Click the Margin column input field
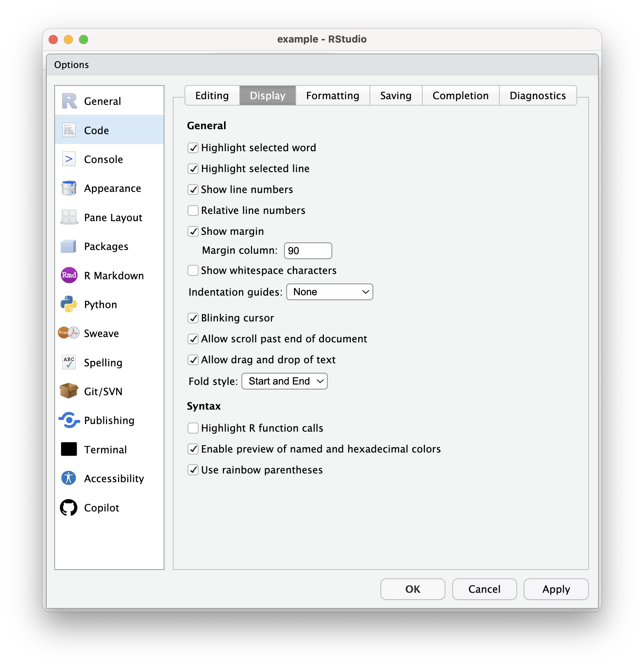644x668 pixels. 308,251
